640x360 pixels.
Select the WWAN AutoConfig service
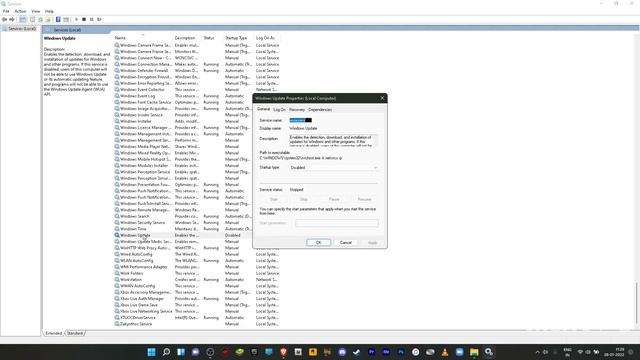[197, 286]
